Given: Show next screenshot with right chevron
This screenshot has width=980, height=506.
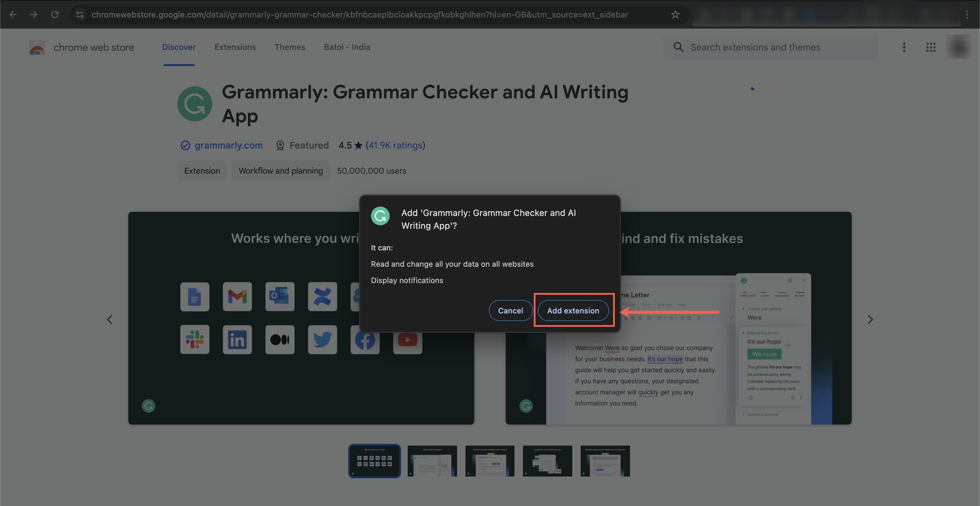Looking at the screenshot, I should [870, 320].
